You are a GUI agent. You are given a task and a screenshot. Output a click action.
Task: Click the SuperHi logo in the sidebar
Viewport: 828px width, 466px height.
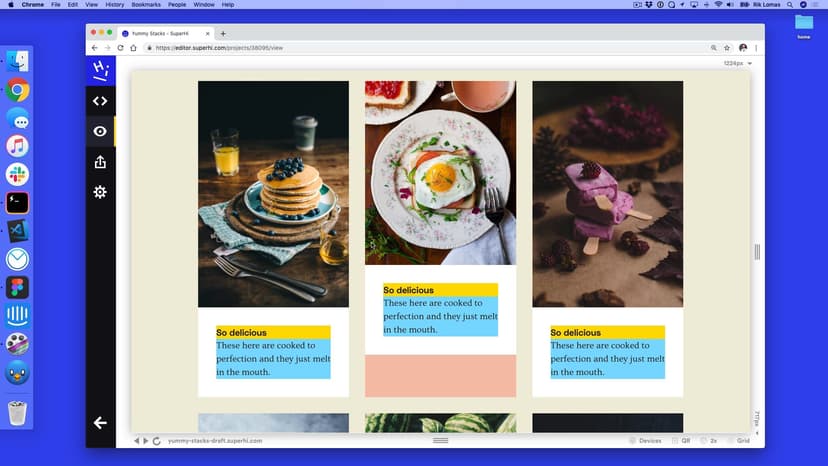tap(100, 70)
